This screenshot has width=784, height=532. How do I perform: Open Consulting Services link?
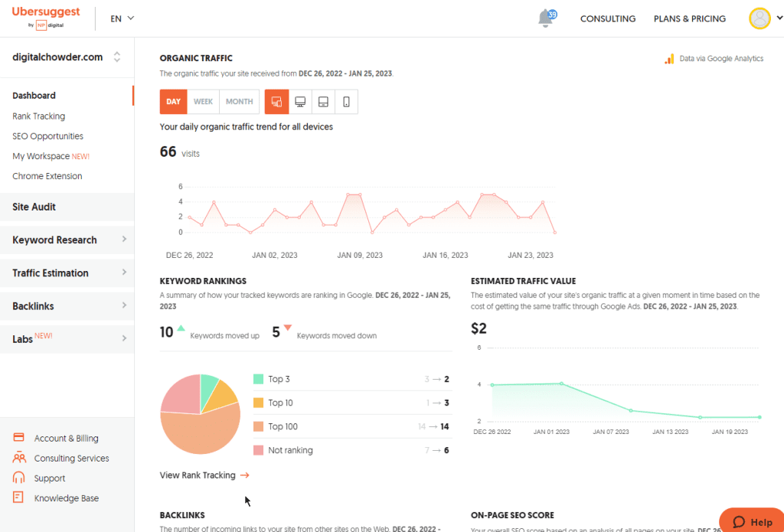(71, 459)
